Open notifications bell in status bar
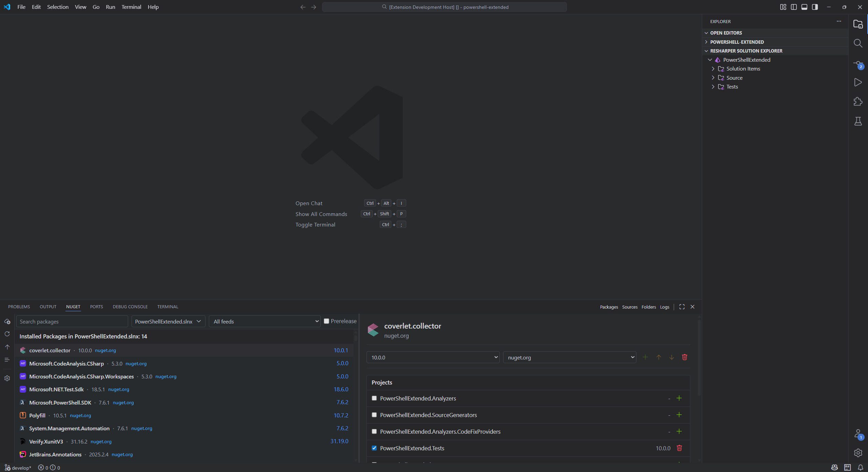868x472 pixels. pos(861,468)
